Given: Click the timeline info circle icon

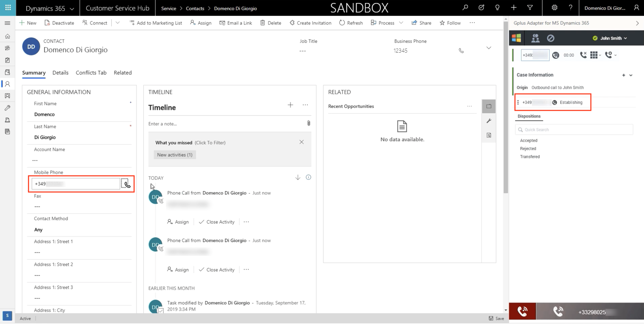Looking at the screenshot, I should coord(308,177).
